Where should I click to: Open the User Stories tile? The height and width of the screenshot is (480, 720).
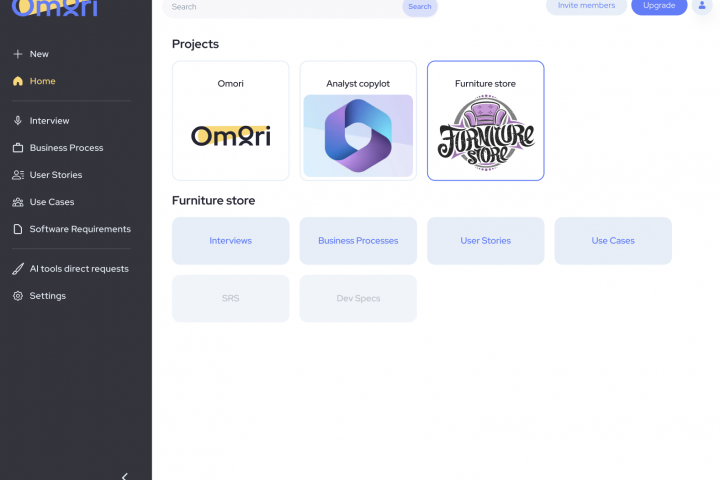[485, 241]
